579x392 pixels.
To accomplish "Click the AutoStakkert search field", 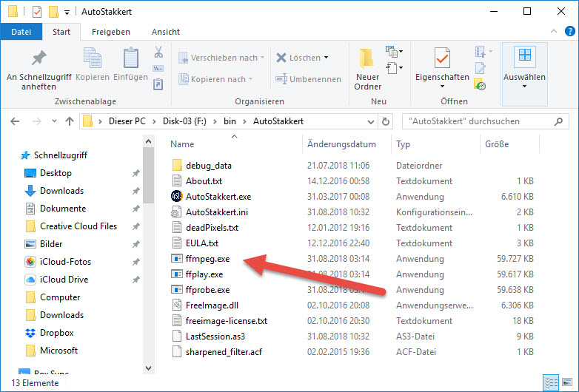I will [481, 121].
